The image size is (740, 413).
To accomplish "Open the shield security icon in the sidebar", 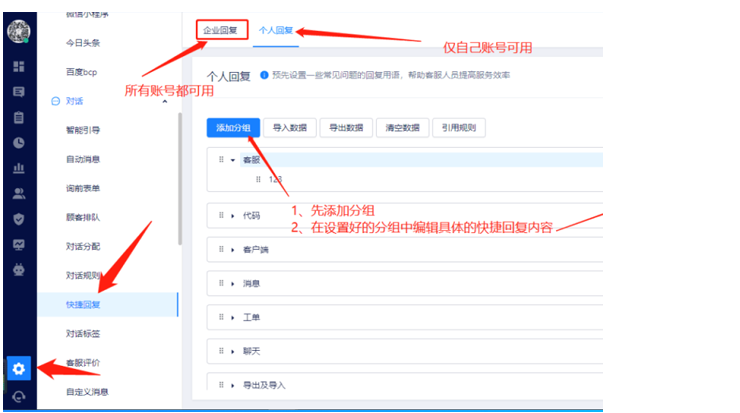I will tap(18, 218).
